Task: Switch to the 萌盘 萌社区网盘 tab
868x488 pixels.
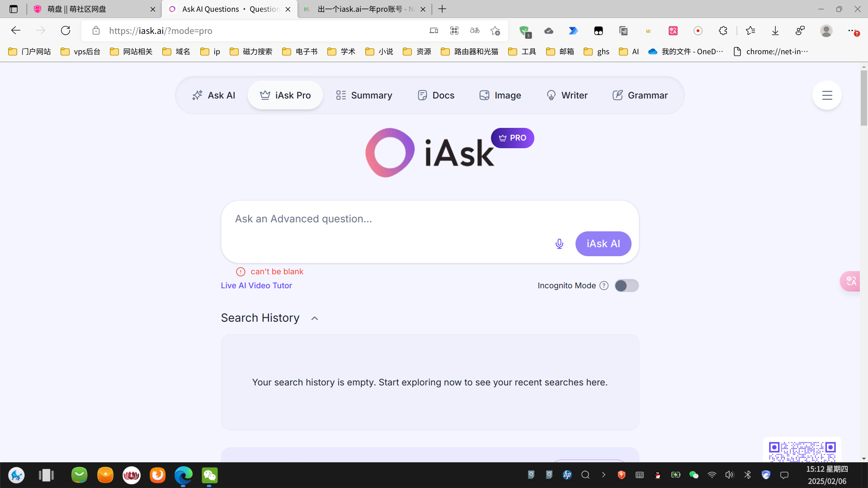Action: coord(94,9)
